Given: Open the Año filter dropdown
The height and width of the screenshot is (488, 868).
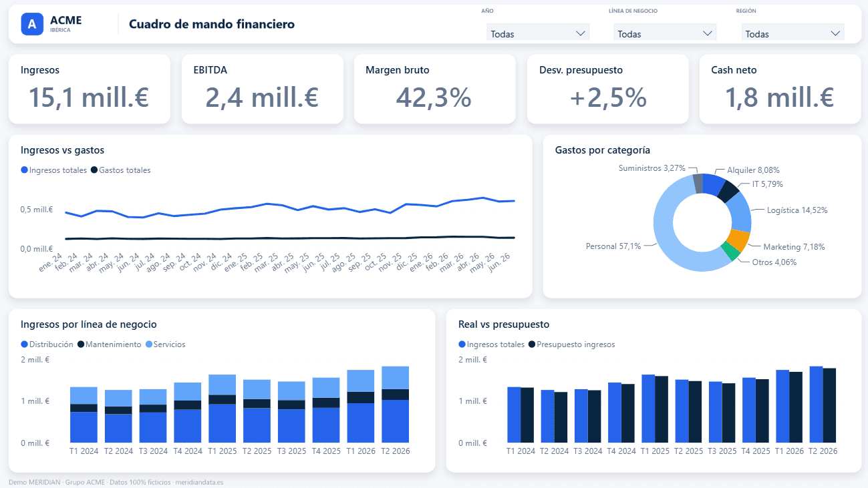Looking at the screenshot, I should coord(538,33).
